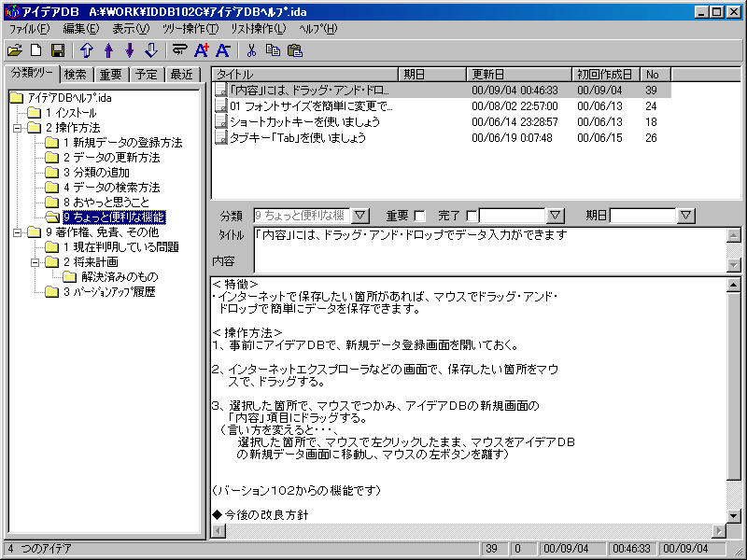Click the outlined down arrow move-to-bottom icon
747x560 pixels.
(x=151, y=50)
